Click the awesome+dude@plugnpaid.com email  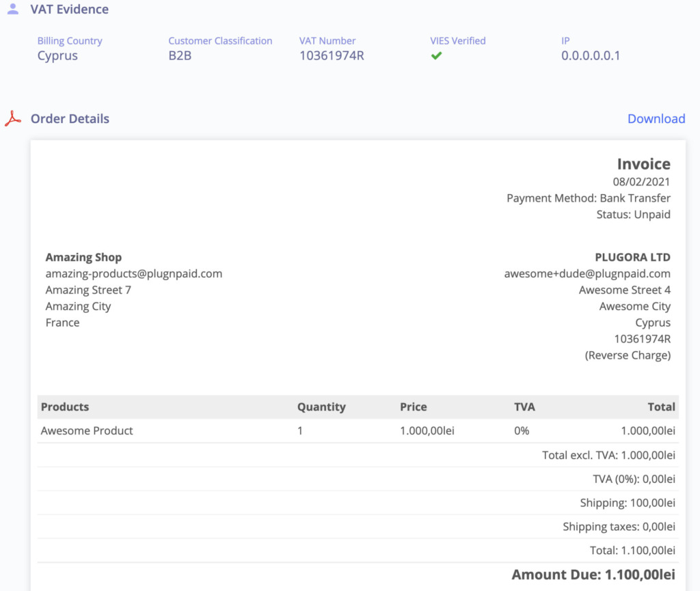(587, 273)
